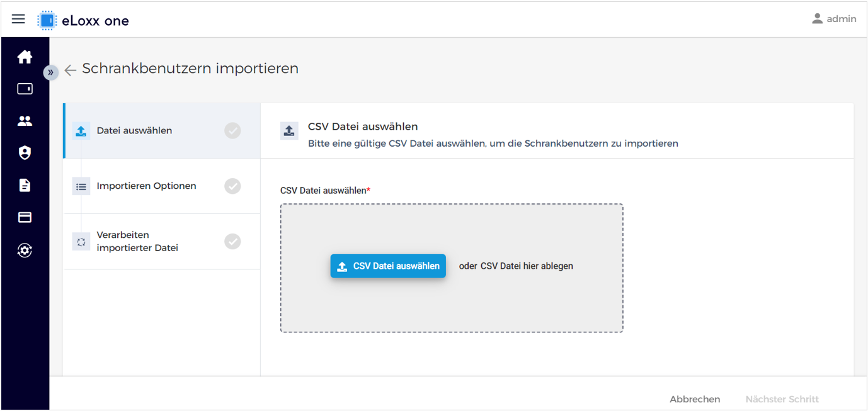This screenshot has height=411, width=868.
Task: Open the admin user menu
Action: (x=834, y=19)
